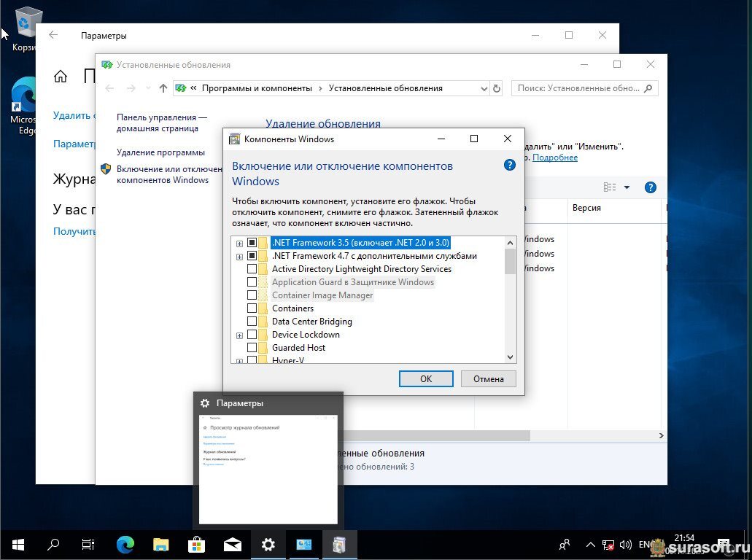752x560 pixels.
Task: Click OK in Windows Features dialog
Action: tap(426, 378)
